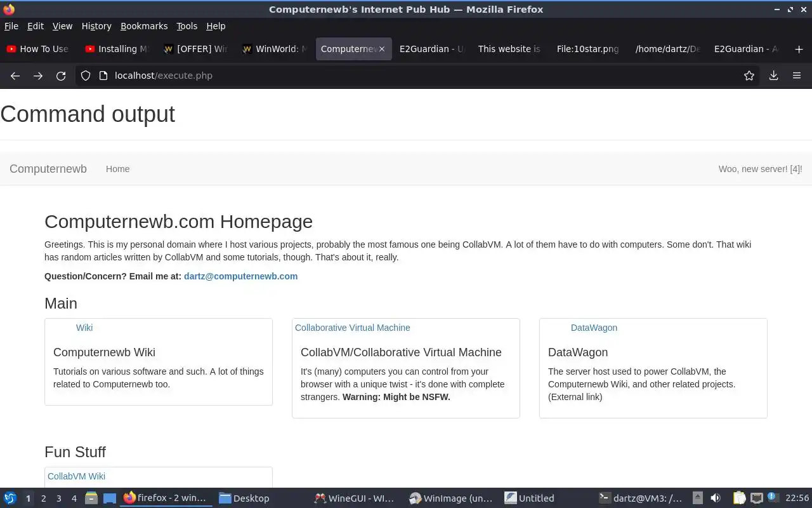Open the notification tray icon

pos(773,498)
